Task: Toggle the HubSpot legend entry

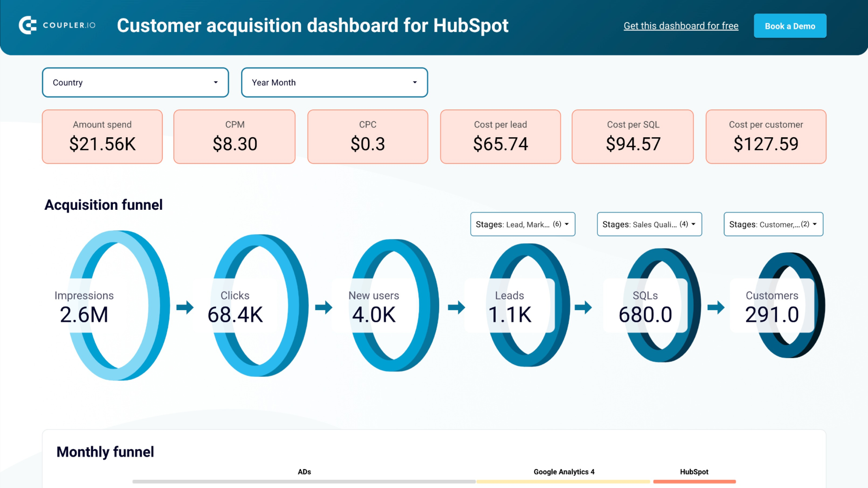Action: (694, 472)
